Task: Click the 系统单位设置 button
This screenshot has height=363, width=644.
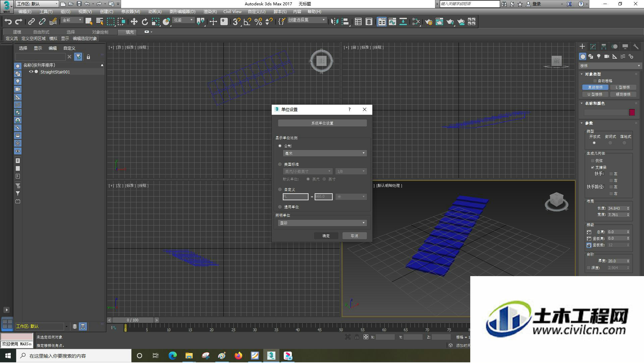Action: pyautogui.click(x=322, y=123)
